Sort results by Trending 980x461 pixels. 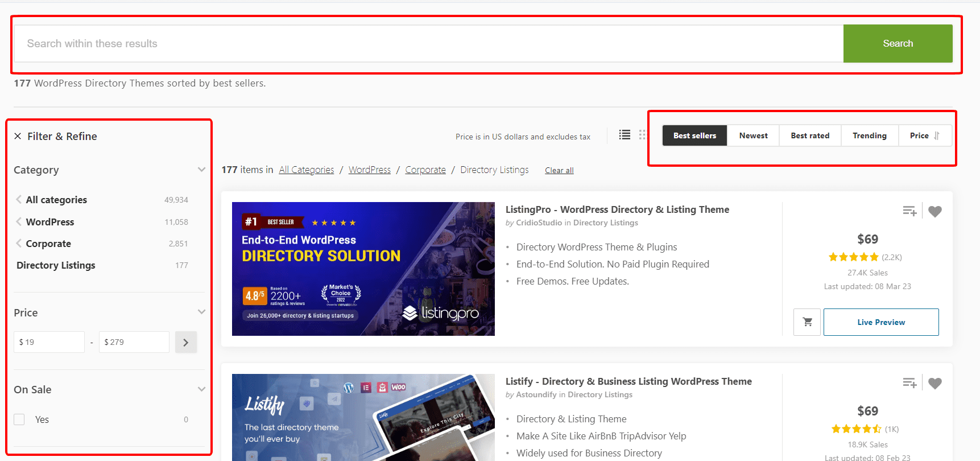[869, 135]
